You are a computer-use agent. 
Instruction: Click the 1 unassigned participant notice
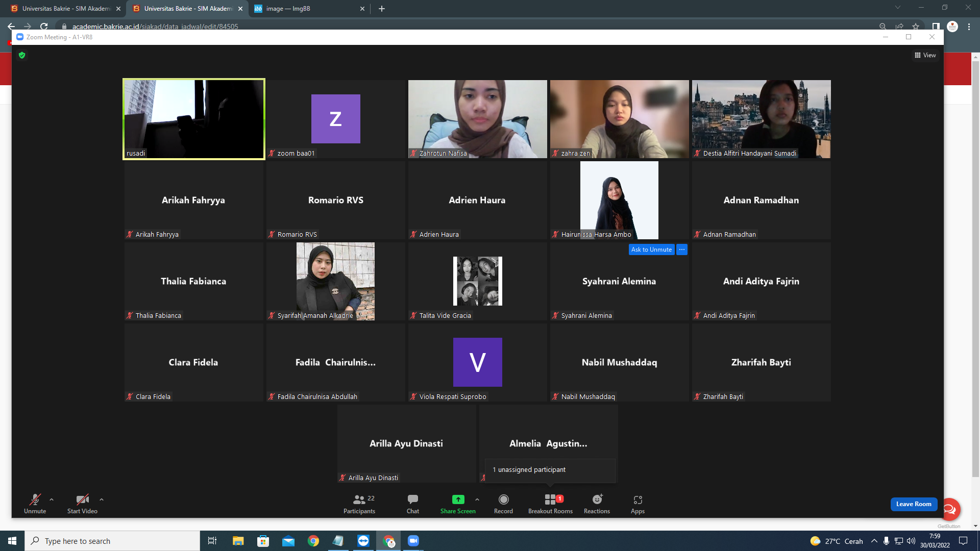[550, 470]
